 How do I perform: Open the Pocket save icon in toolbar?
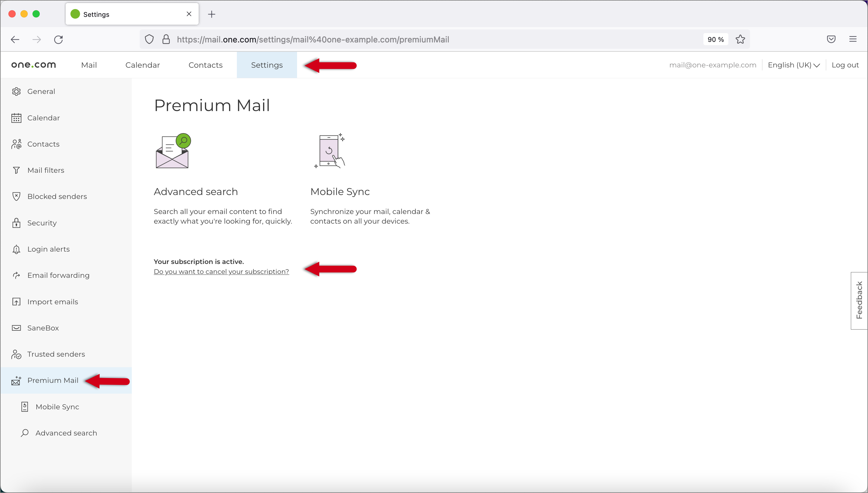[831, 39]
